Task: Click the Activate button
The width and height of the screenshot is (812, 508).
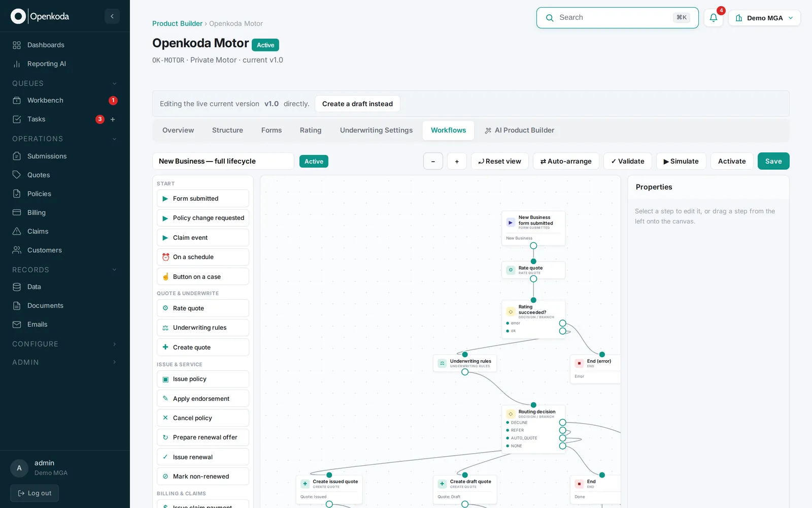Action: [732, 162]
